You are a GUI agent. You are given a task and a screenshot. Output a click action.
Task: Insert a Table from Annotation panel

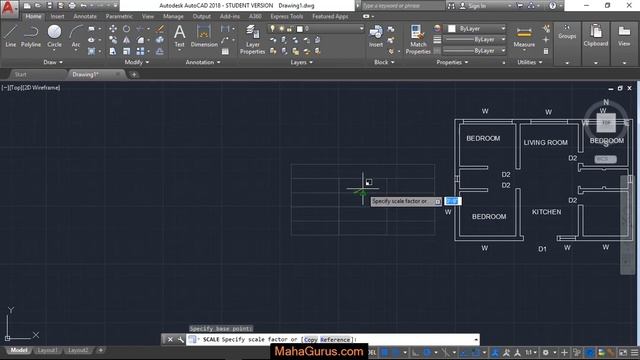point(225,51)
